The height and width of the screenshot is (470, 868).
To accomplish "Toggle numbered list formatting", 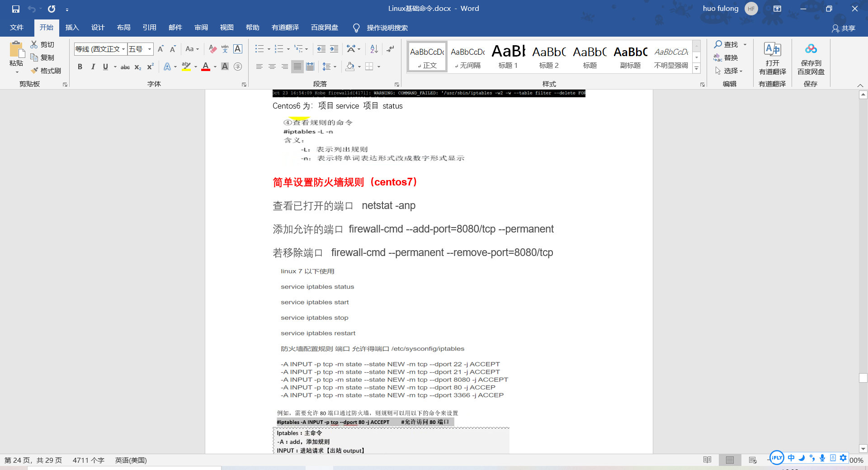I will click(x=279, y=48).
